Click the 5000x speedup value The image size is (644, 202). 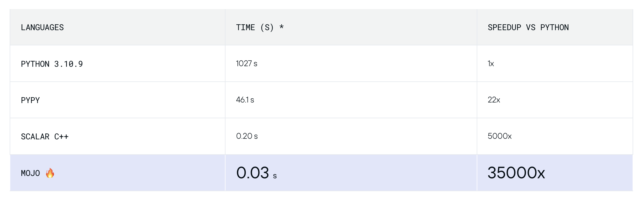(x=500, y=136)
